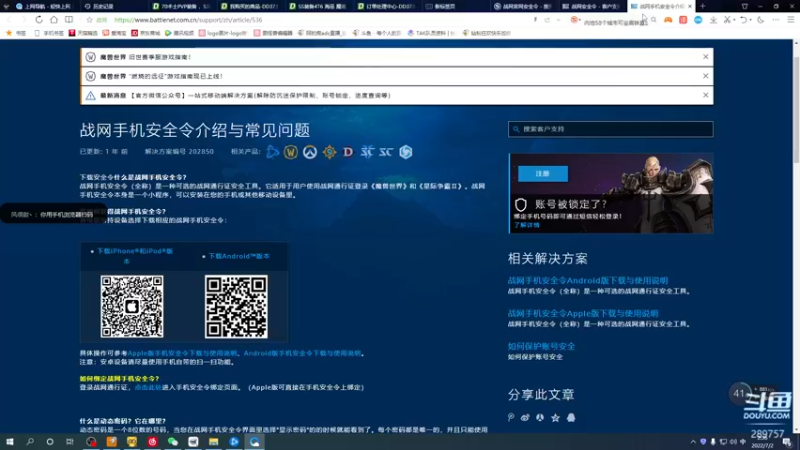Open WeChat from the taskbar

click(172, 441)
